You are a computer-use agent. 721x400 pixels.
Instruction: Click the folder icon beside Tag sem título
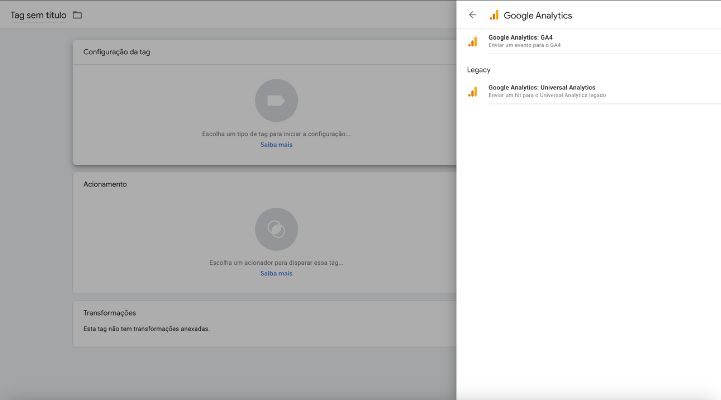click(x=77, y=15)
